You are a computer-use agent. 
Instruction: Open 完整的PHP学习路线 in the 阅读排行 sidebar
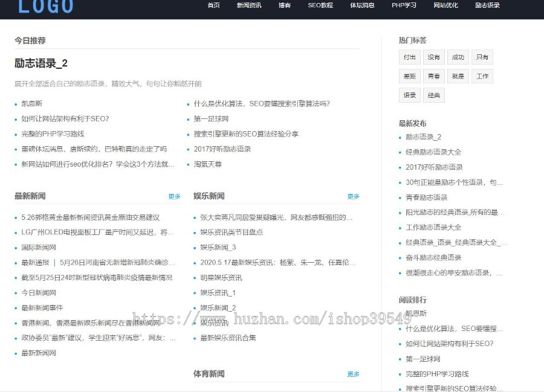[437, 374]
